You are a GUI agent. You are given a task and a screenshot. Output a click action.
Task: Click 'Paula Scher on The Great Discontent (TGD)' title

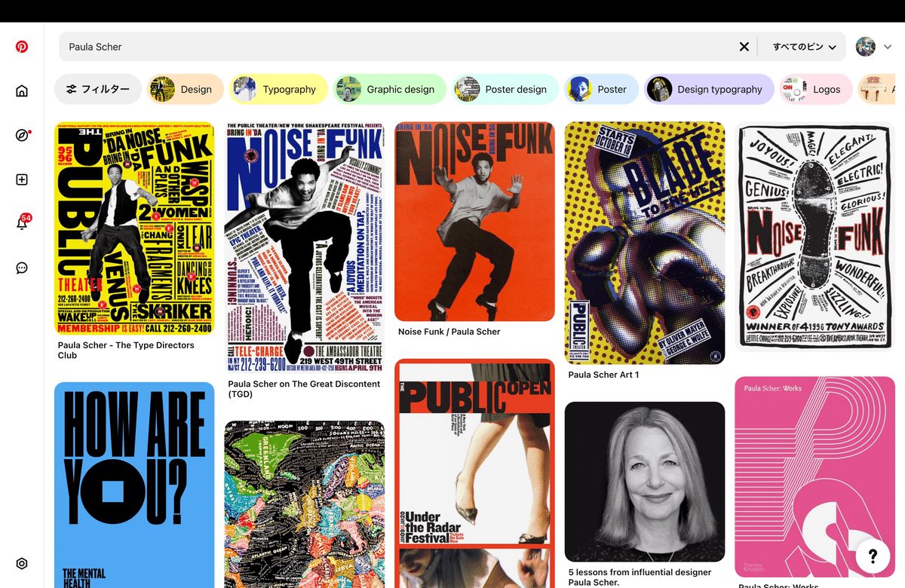click(304, 389)
